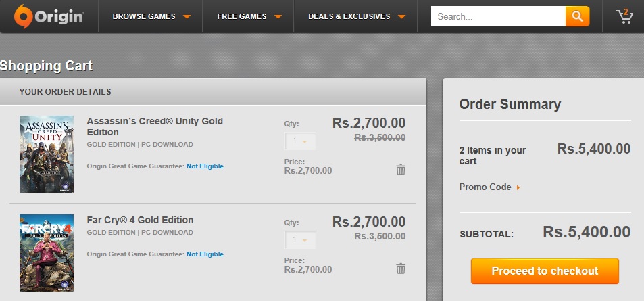The width and height of the screenshot is (644, 301).
Task: Open Browse Games menu
Action: [151, 16]
